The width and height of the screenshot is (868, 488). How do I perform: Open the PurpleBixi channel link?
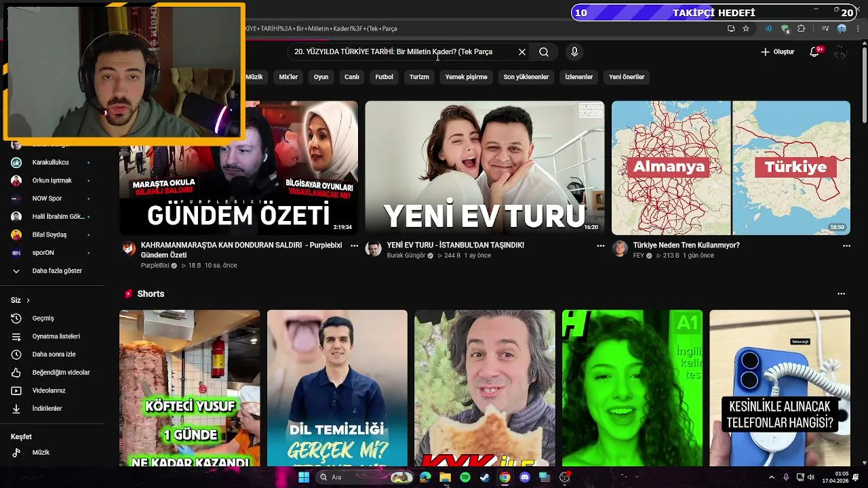155,266
